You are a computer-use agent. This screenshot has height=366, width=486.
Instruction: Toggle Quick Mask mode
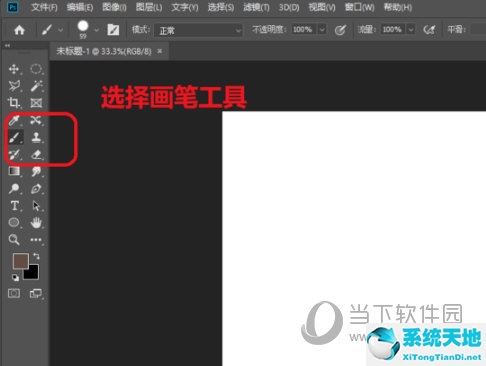(x=14, y=293)
